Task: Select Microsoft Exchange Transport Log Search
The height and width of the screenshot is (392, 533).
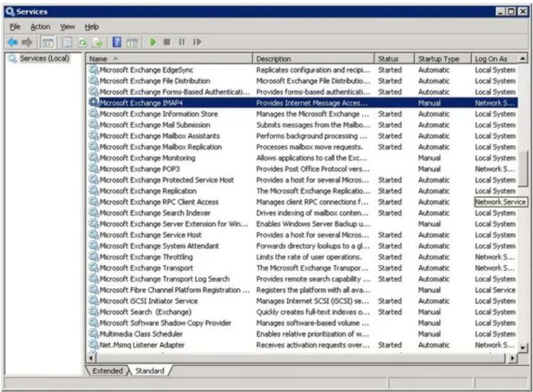Action: tap(303, 279)
